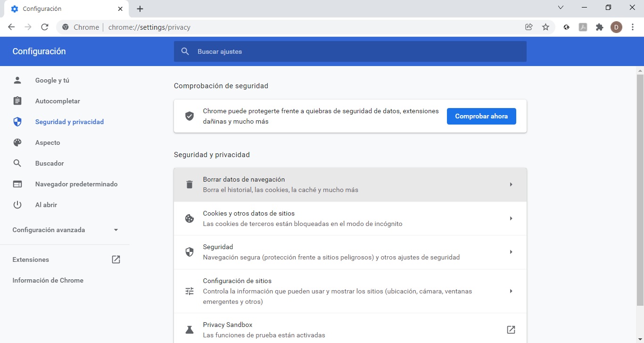Image resolution: width=644 pixels, height=343 pixels.
Task: Click the external link icon beside Extensiones
Action: [116, 259]
